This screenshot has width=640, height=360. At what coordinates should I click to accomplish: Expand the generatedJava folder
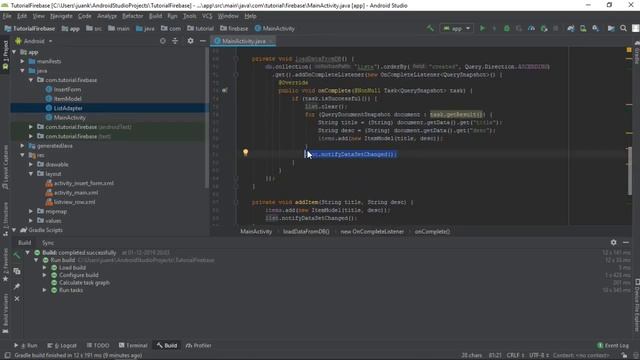coord(22,146)
